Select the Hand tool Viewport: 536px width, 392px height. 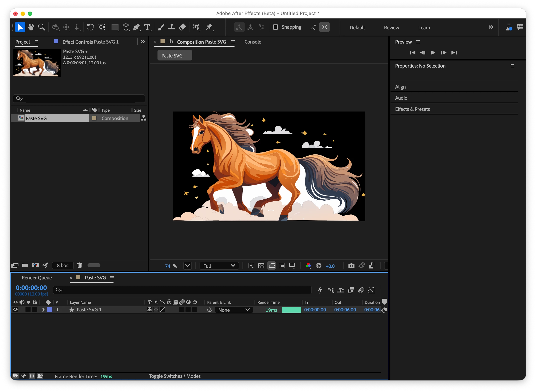point(31,27)
